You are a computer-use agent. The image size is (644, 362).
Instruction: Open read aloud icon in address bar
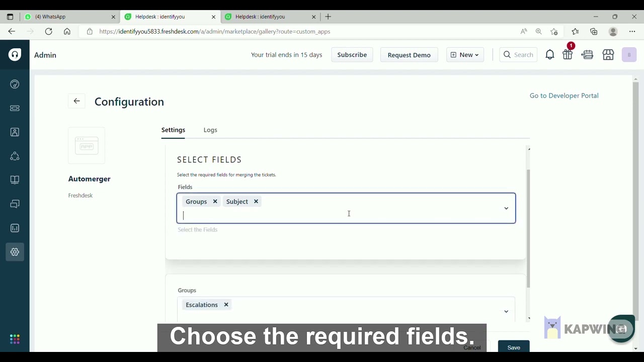[x=524, y=31]
